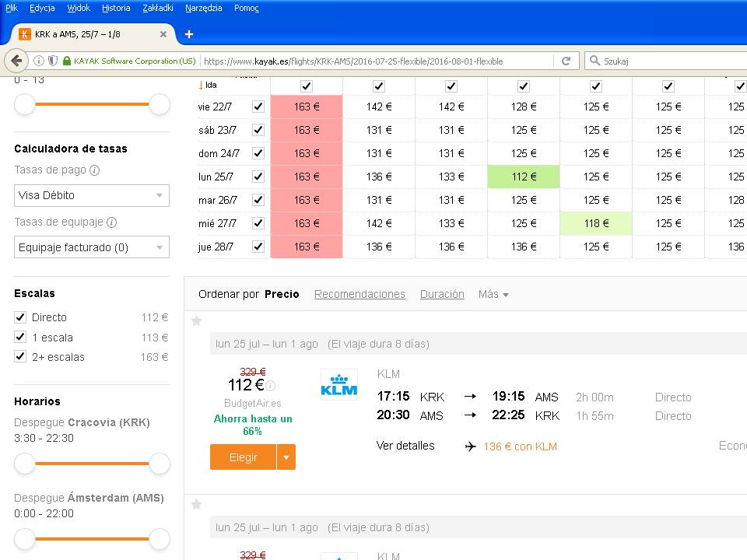Click the 136 € con KLM link
The height and width of the screenshot is (560, 747).
coord(521,446)
